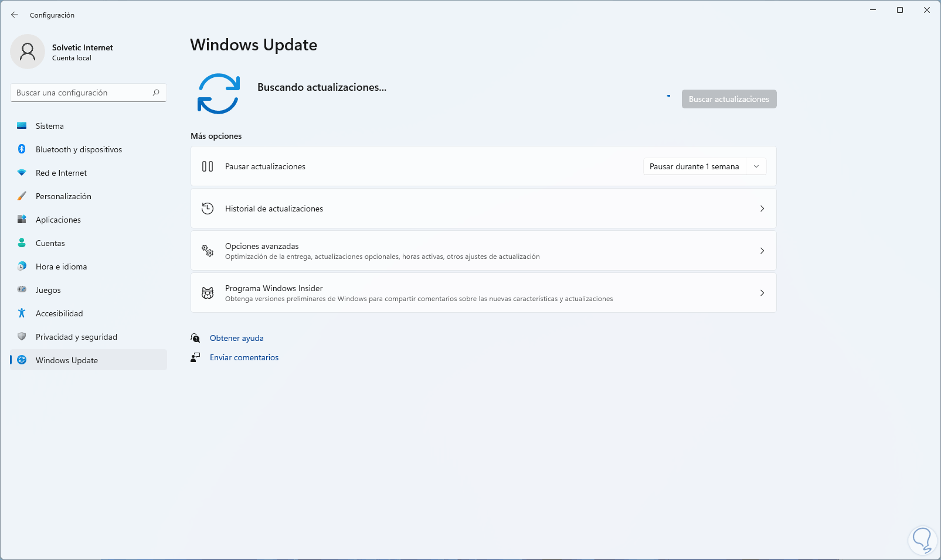The image size is (941, 560).
Task: Open the Enviar comentarios link
Action: click(x=244, y=357)
